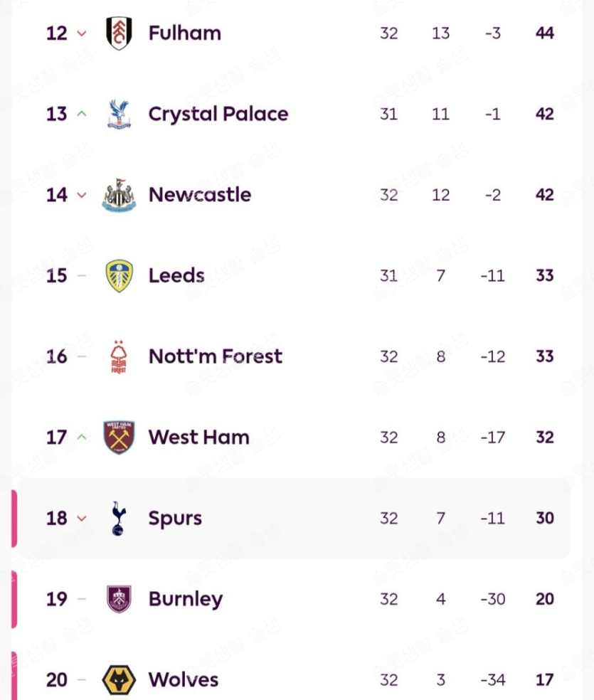Open the Crystal Palace team link

[x=218, y=114]
